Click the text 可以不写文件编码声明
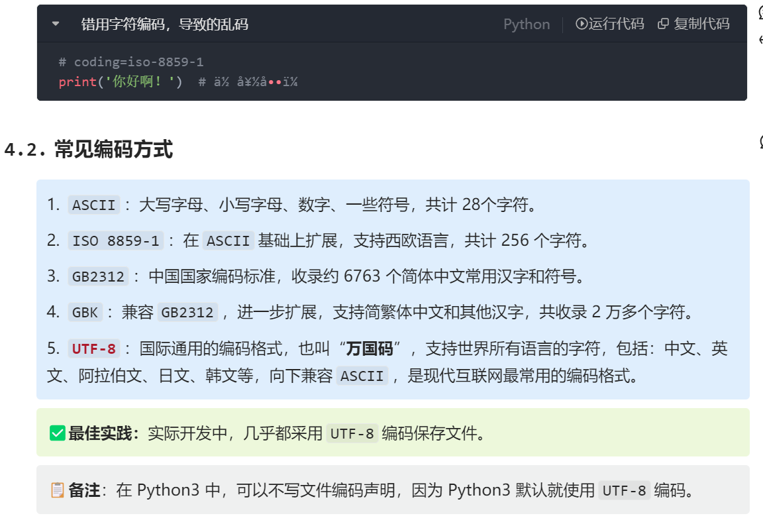 (316, 490)
